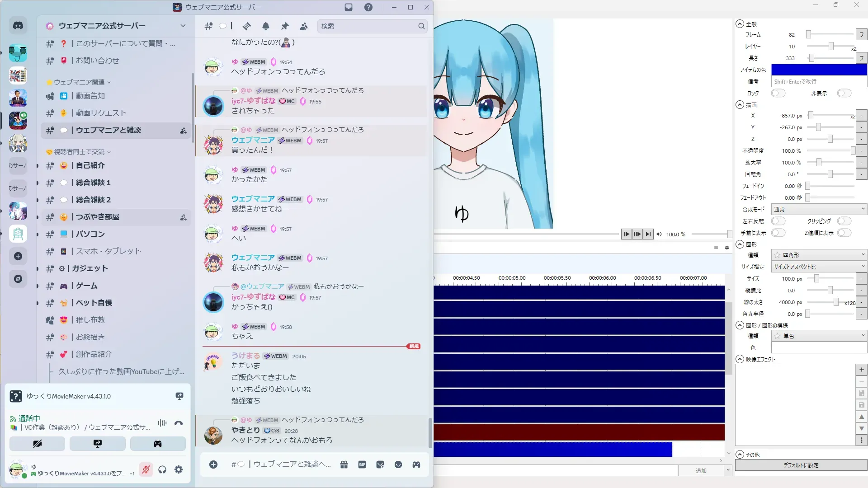
Task: Open the 総合雑談1 channel
Action: pos(93,183)
